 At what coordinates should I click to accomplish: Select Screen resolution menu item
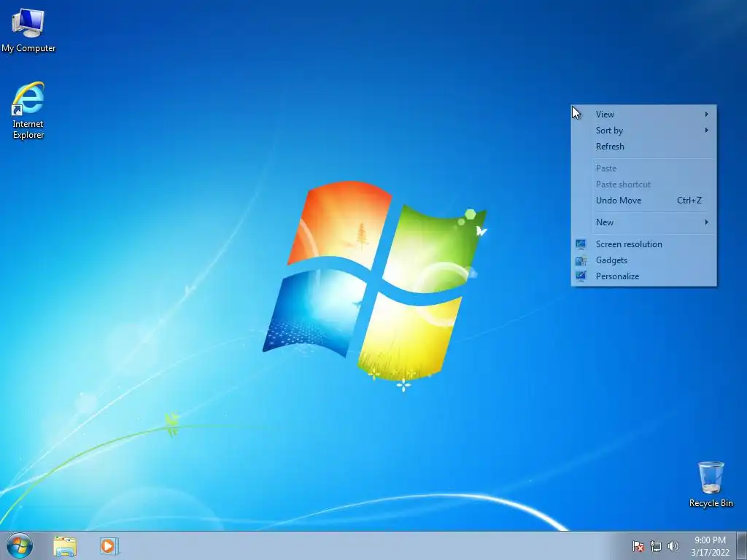pyautogui.click(x=643, y=244)
